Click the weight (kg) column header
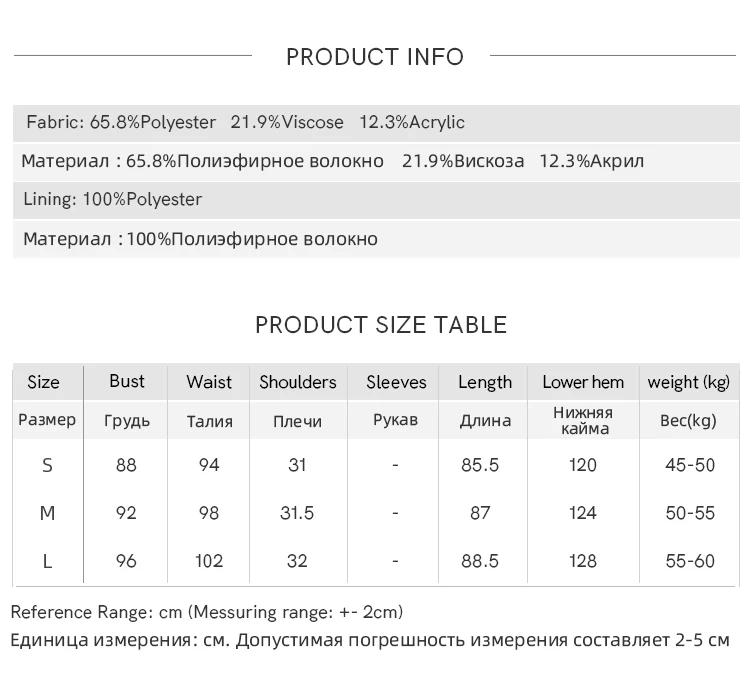Viewport: 750px width, 677px height. coord(688,382)
